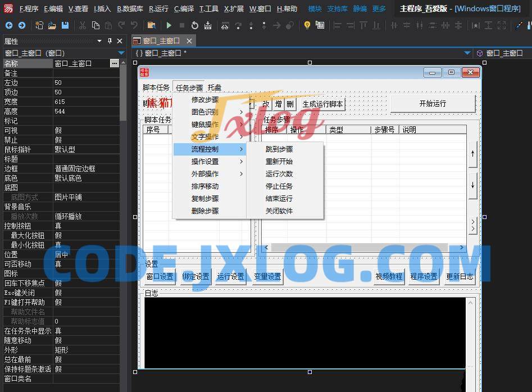The image size is (532, 392).
Task: Select 跳到步骤 from the submenu
Action: tap(279, 149)
